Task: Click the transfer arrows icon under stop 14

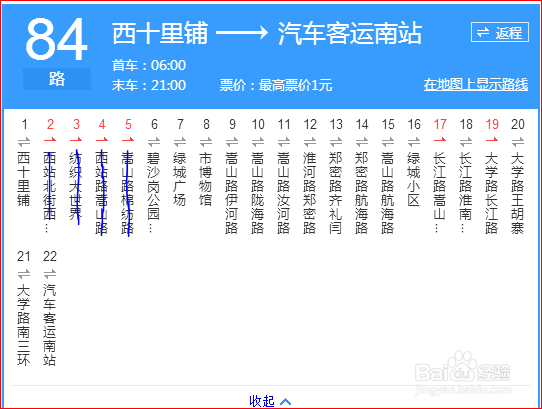Action: click(362, 142)
